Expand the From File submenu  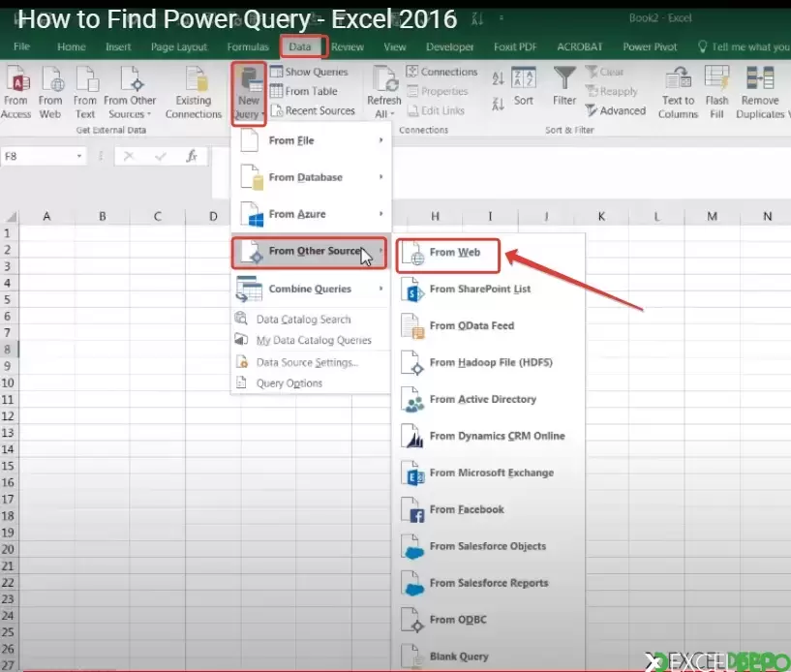pyautogui.click(x=311, y=140)
